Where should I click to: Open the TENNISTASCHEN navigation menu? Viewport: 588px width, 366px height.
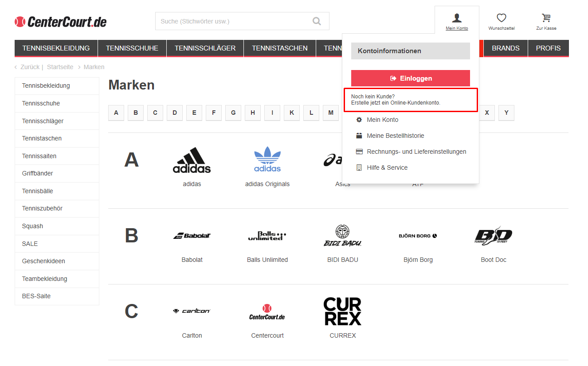coord(280,48)
